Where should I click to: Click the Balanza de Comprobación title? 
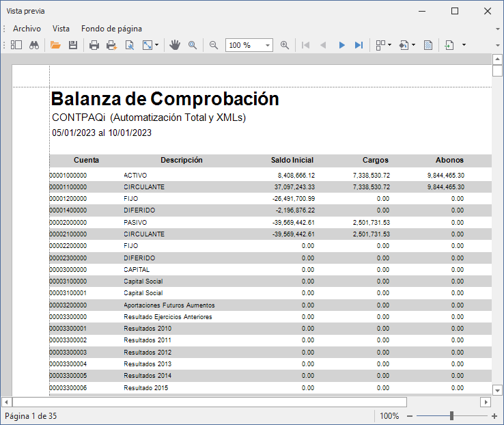165,98
